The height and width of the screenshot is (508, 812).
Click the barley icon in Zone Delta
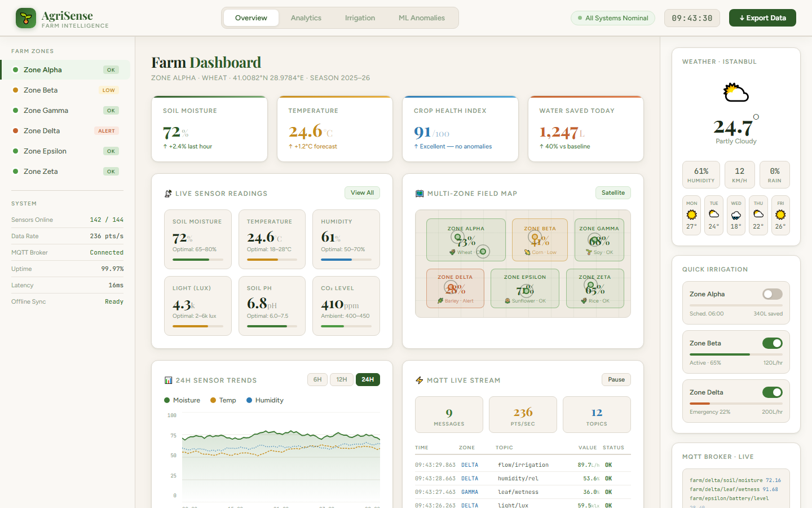440,301
